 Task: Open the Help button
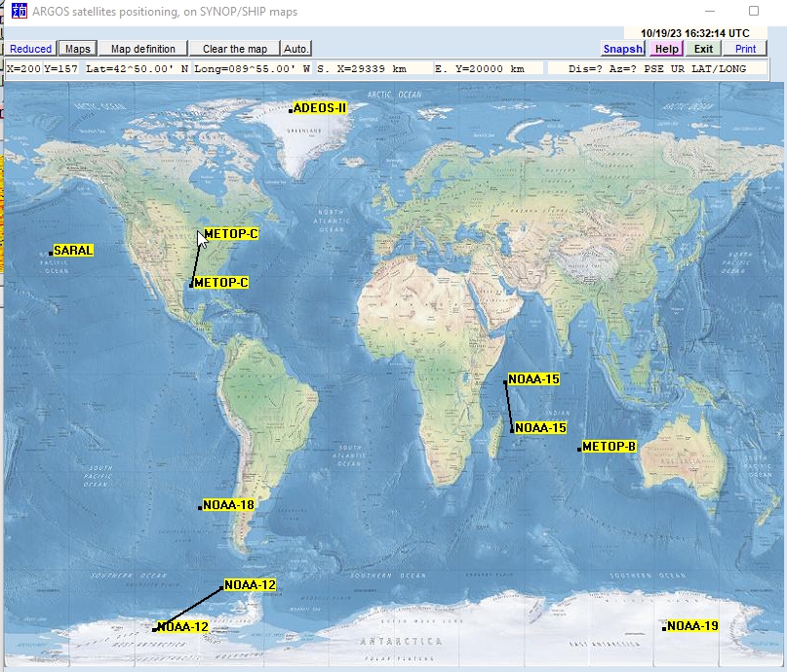(x=666, y=49)
